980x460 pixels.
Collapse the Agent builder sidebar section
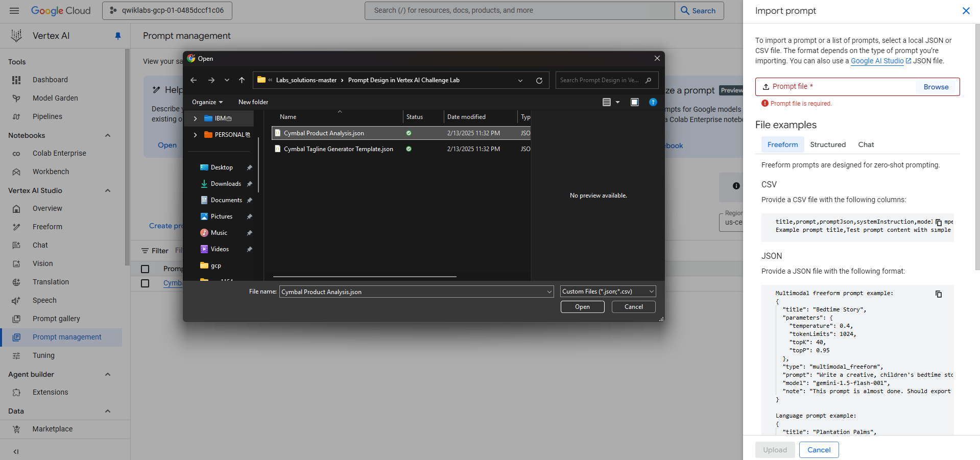click(108, 374)
